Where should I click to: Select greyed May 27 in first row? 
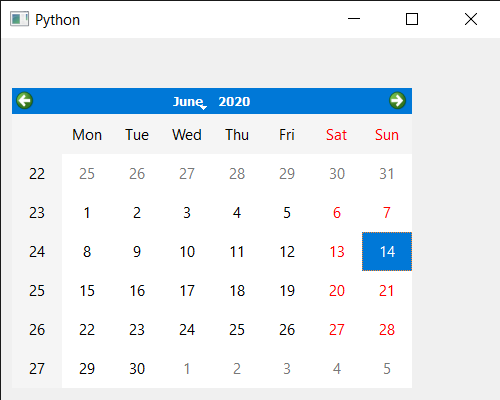(x=187, y=174)
